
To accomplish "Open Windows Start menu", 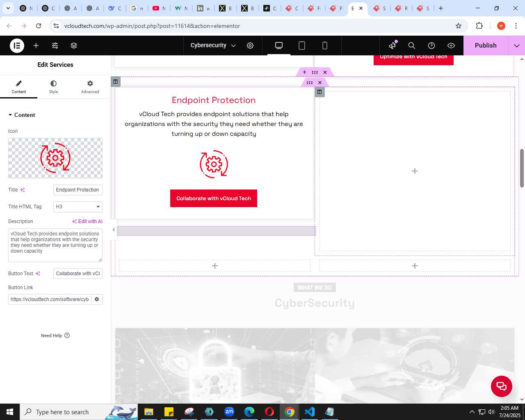I will coord(10,412).
